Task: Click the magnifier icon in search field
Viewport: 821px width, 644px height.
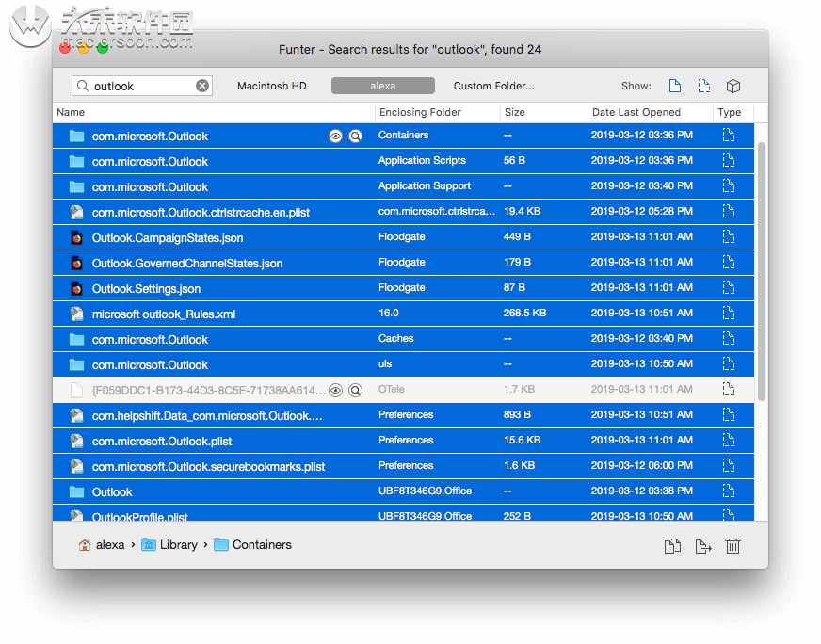Action: 83,86
